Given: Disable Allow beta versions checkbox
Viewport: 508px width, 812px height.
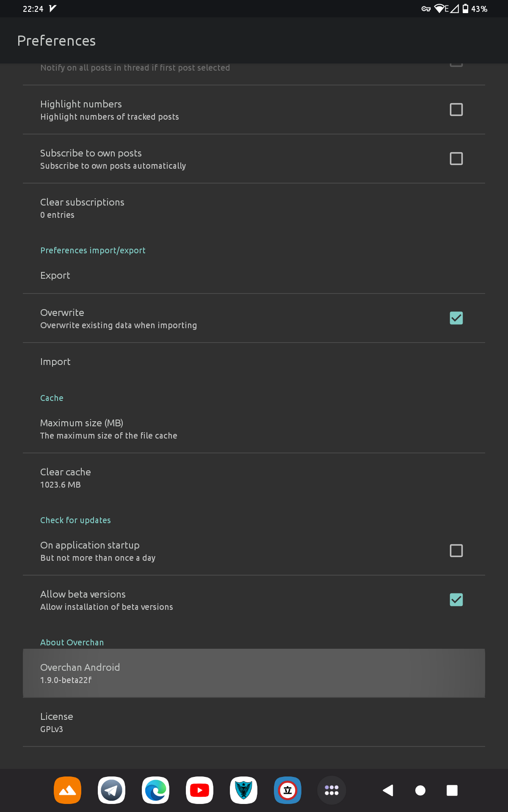Looking at the screenshot, I should coord(456,600).
